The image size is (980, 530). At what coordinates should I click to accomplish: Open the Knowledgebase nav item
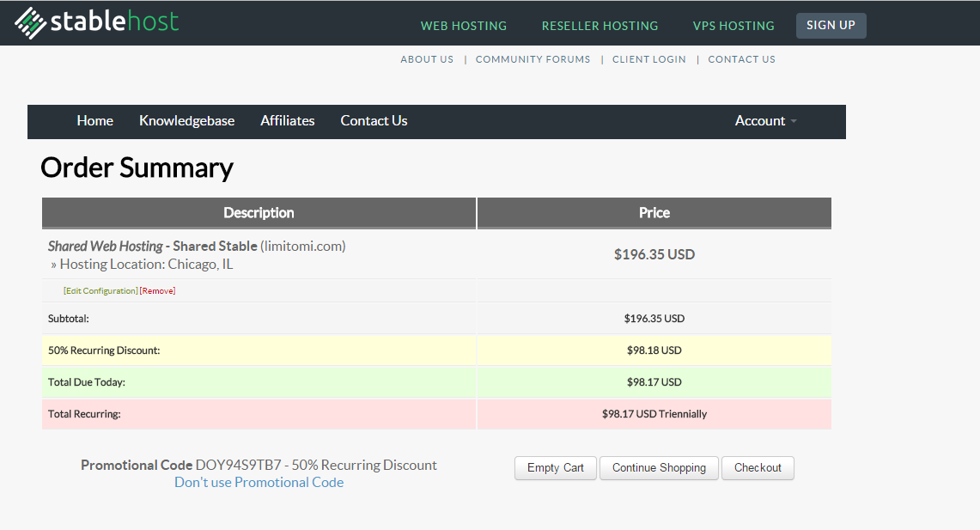pyautogui.click(x=187, y=121)
